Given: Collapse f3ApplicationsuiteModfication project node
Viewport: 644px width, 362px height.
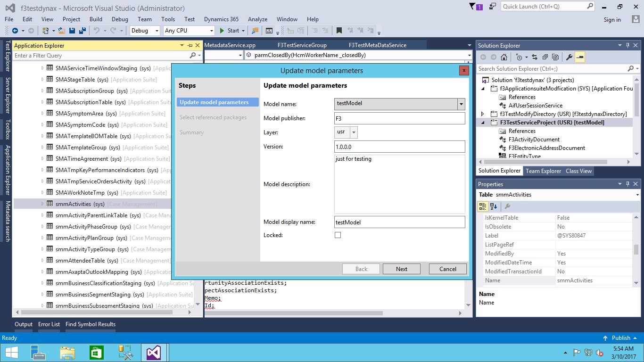Looking at the screenshot, I should [x=482, y=88].
